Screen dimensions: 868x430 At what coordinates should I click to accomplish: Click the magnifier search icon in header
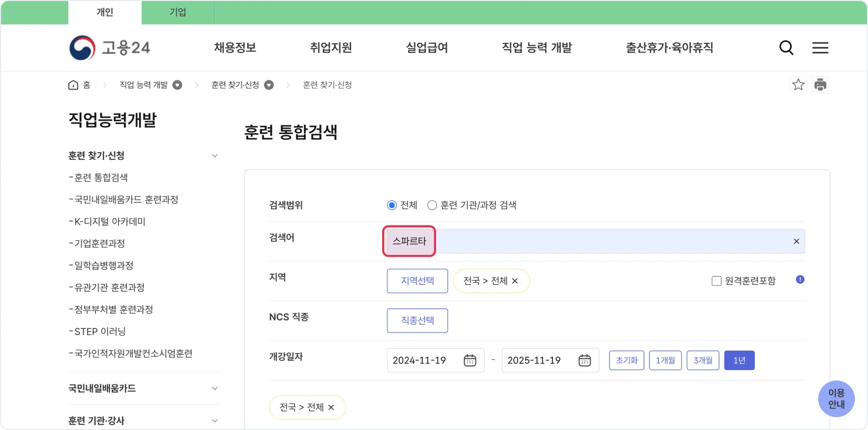(x=786, y=48)
